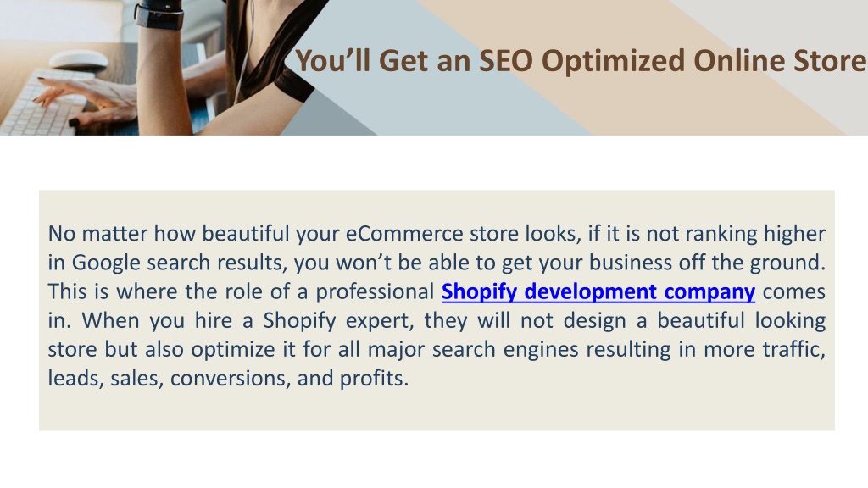The image size is (868, 488).
Task: Click the word "Shopify" in the blue hyperlink
Action: coord(479,291)
